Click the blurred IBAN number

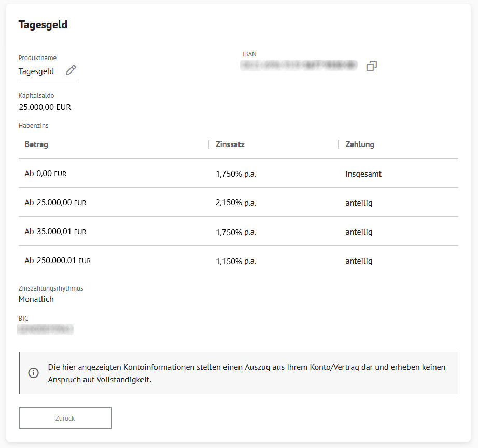299,65
